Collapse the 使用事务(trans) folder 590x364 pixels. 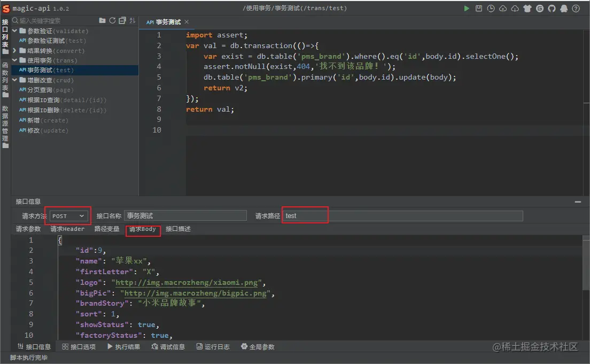pyautogui.click(x=14, y=60)
